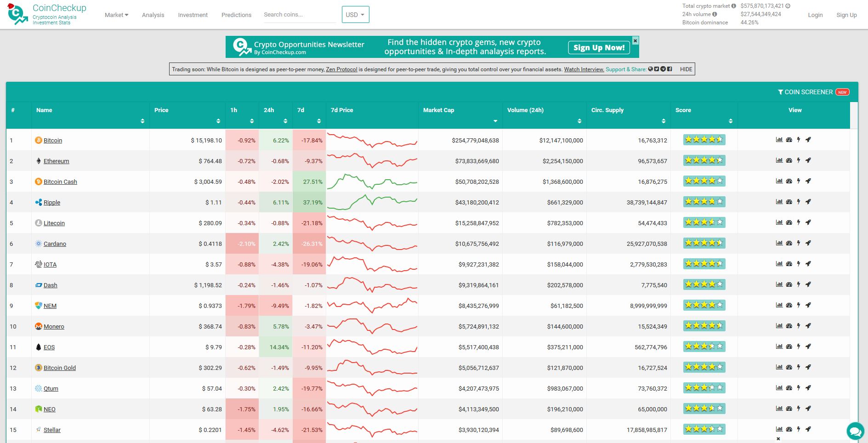Image resolution: width=868 pixels, height=443 pixels.
Task: Open the Ripple coin link
Action: [x=52, y=202]
